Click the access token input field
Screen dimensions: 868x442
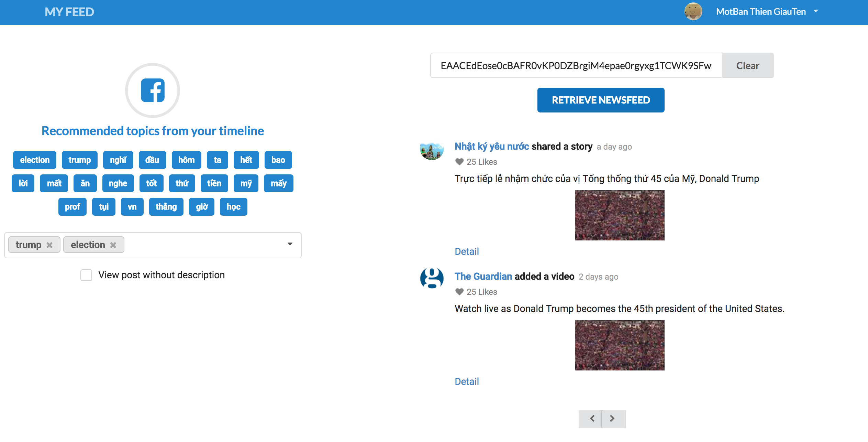(x=576, y=65)
